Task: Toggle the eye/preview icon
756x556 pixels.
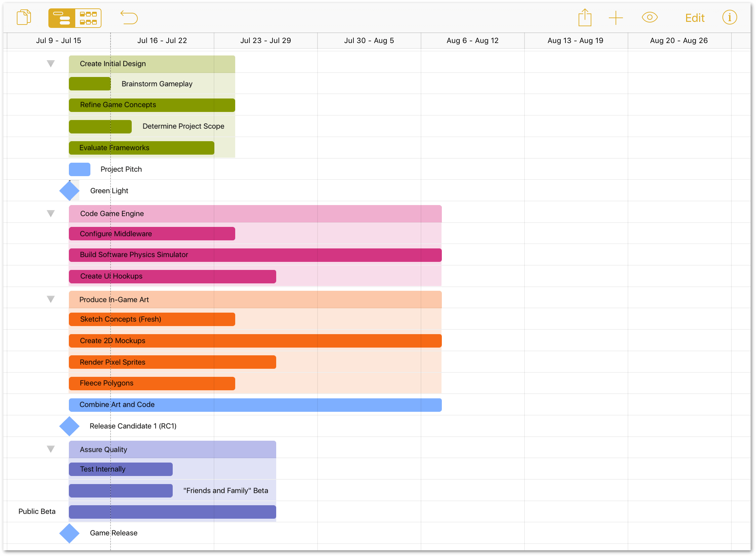Action: [650, 17]
